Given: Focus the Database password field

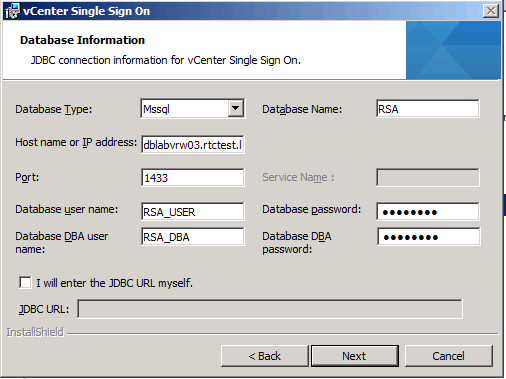Looking at the screenshot, I should 428,212.
